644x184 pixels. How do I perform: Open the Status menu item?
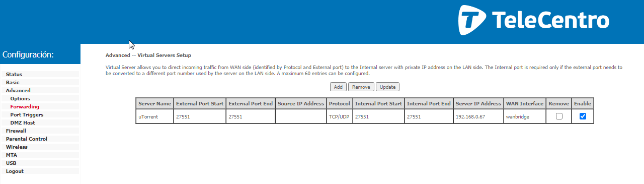point(14,75)
